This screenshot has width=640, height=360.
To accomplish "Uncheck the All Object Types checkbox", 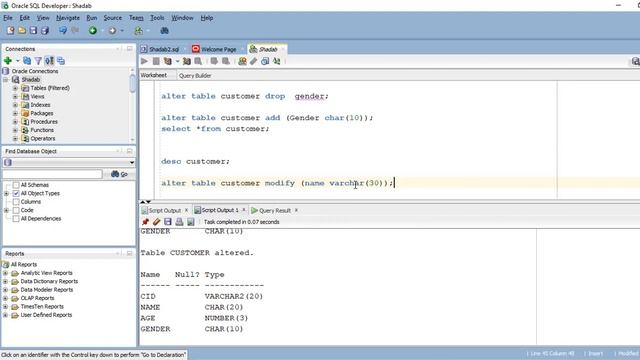I will [x=16, y=193].
